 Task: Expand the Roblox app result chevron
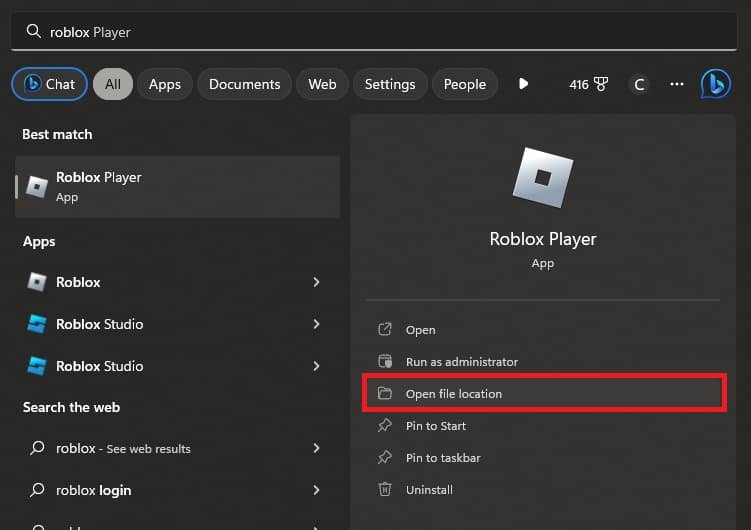pos(316,282)
